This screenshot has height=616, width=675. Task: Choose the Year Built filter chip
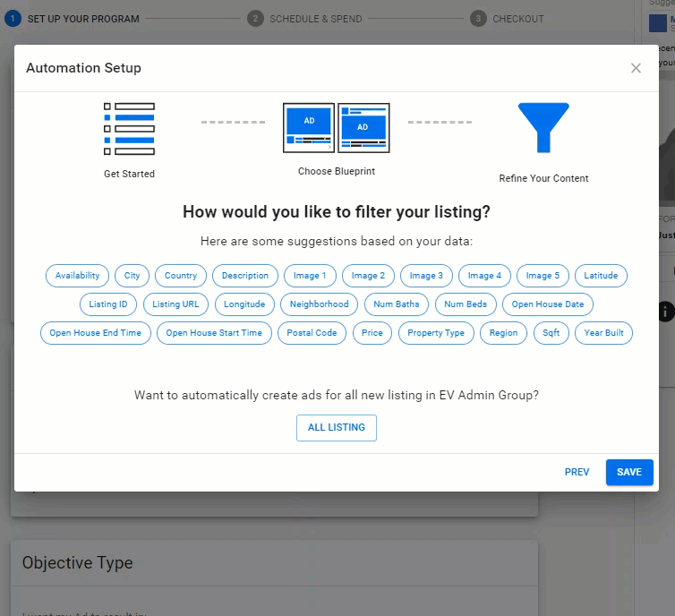604,333
